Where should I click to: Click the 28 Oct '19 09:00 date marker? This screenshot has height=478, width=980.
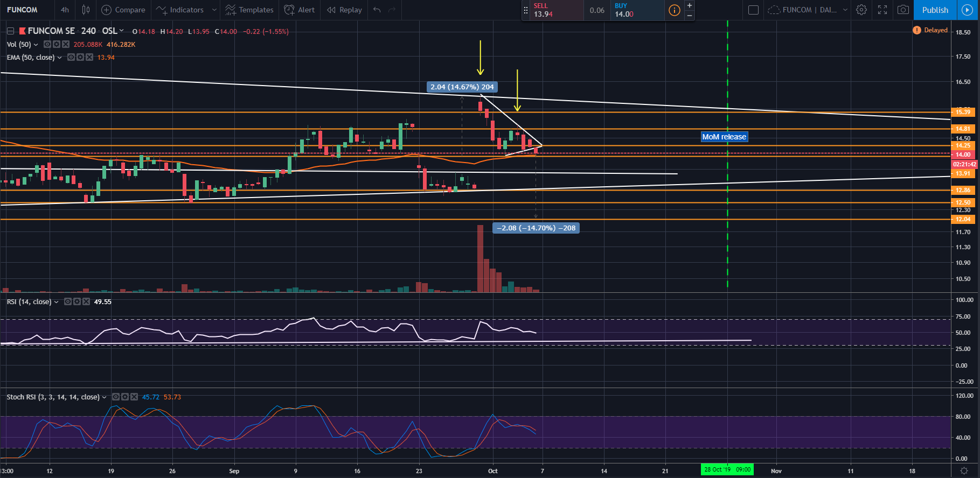727,469
